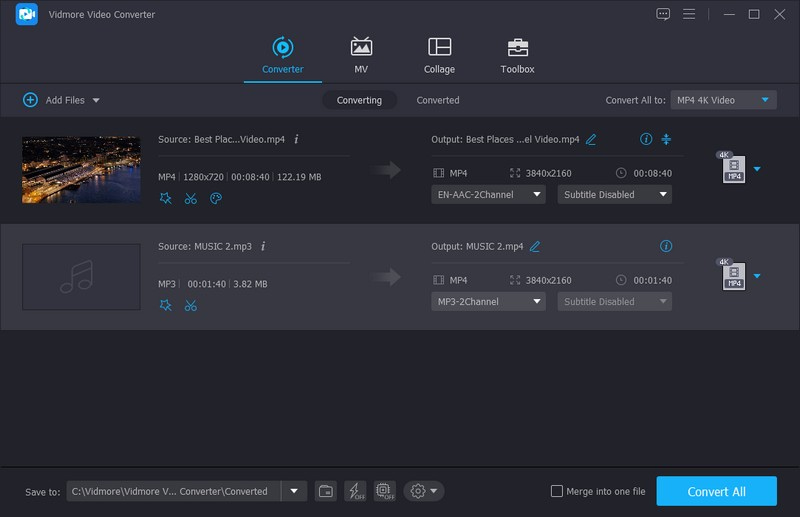Open cut tool for Best Places video
The height and width of the screenshot is (517, 800).
[191, 198]
